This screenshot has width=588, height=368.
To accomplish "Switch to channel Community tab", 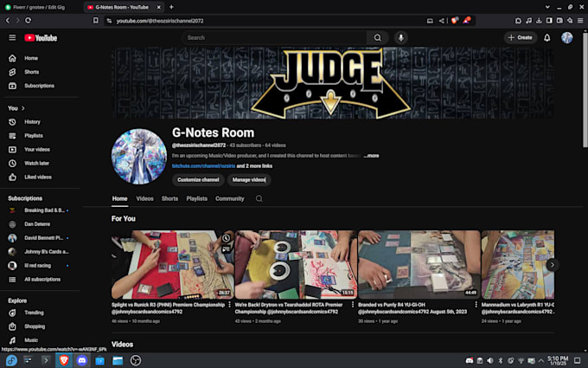I will pos(230,198).
